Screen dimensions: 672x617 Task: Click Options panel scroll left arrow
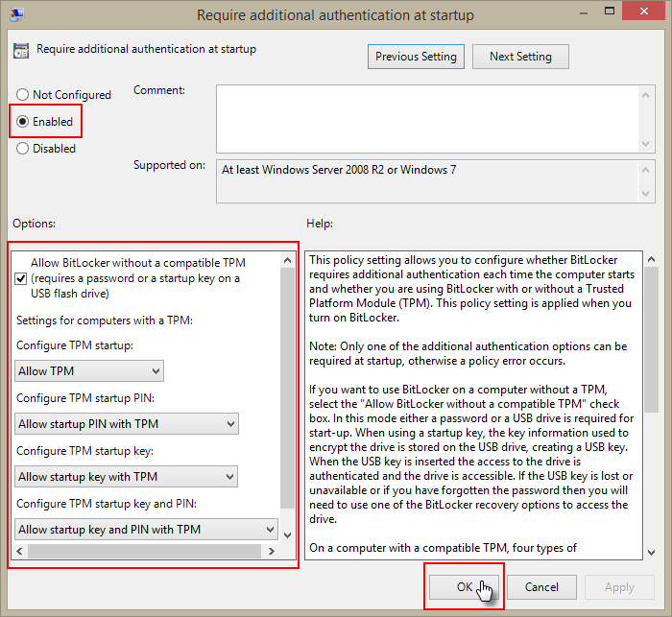coord(19,551)
